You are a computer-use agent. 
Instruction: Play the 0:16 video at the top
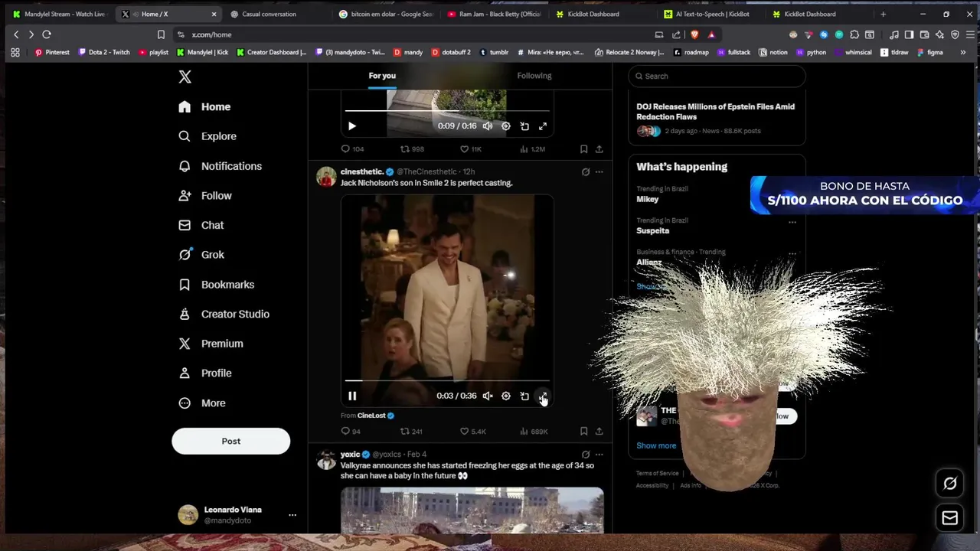coord(352,126)
